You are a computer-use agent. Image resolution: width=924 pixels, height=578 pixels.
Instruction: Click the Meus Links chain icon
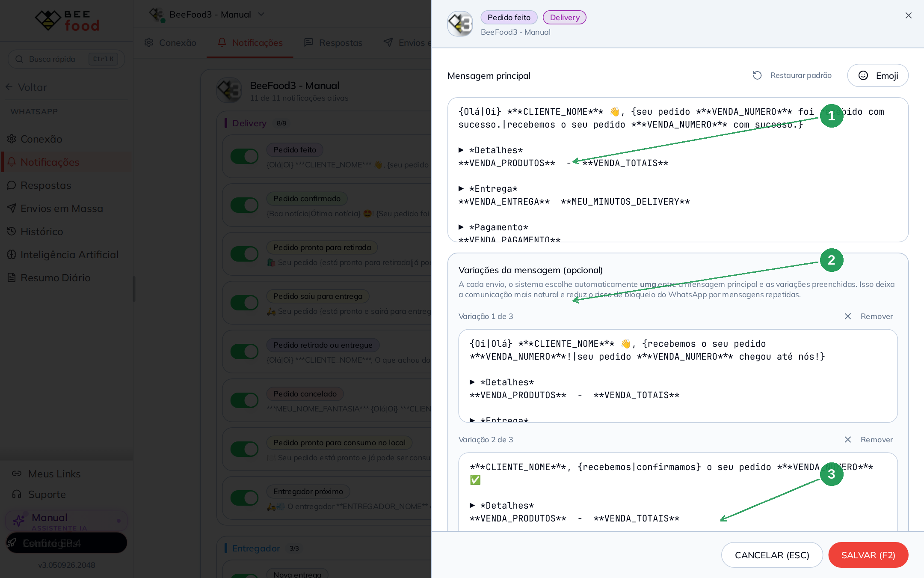coord(17,474)
